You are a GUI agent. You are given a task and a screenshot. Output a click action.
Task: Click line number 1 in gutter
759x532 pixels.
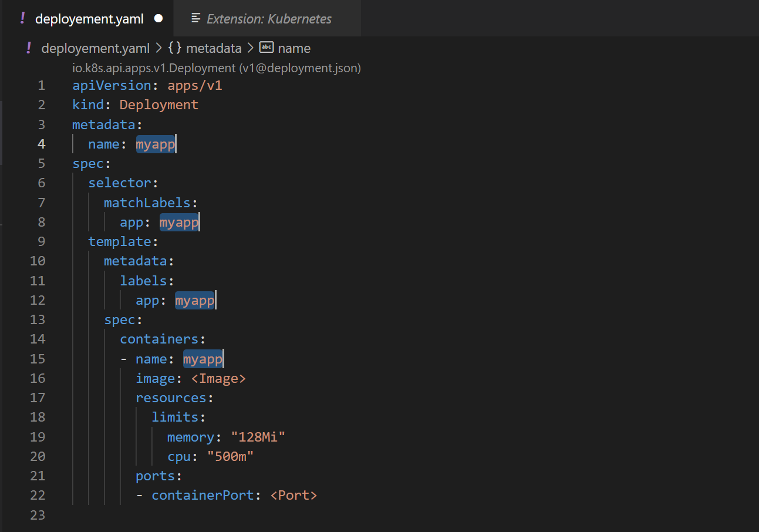[x=41, y=85]
